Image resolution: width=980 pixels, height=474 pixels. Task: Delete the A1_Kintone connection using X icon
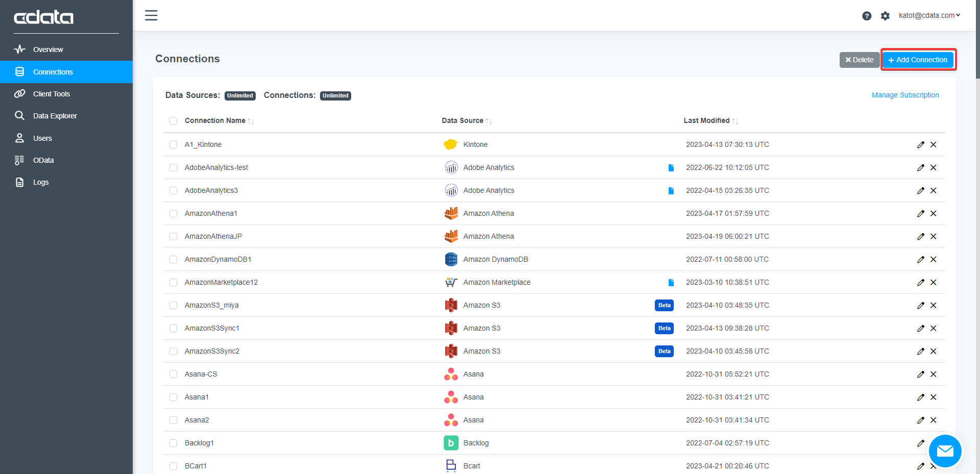coord(933,144)
